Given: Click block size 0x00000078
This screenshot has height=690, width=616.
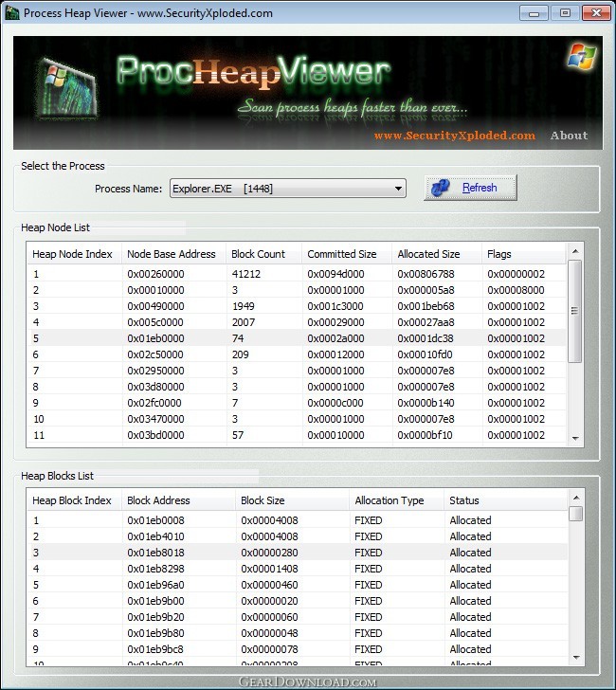Looking at the screenshot, I should coord(269,649).
